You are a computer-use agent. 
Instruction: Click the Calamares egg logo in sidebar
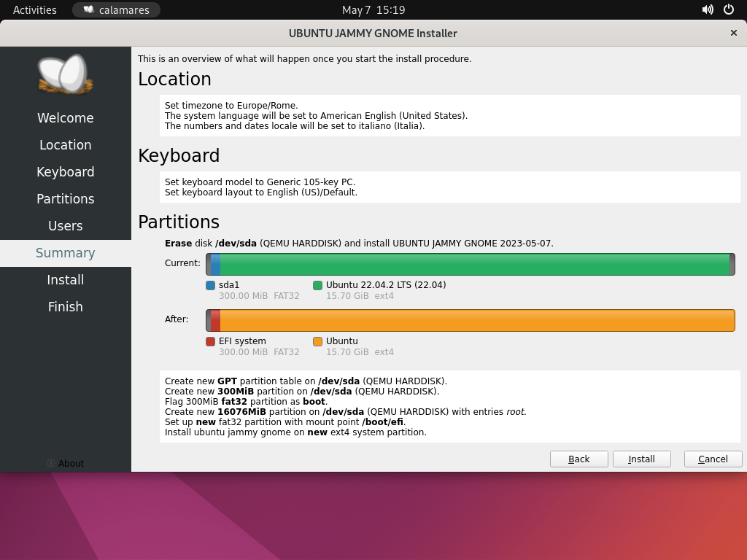click(x=64, y=74)
